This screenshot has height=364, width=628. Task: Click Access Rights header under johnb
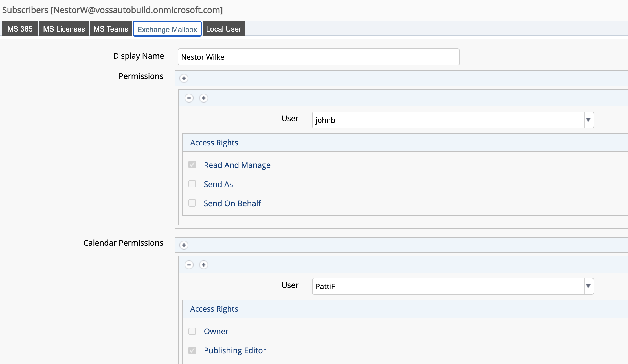(214, 143)
